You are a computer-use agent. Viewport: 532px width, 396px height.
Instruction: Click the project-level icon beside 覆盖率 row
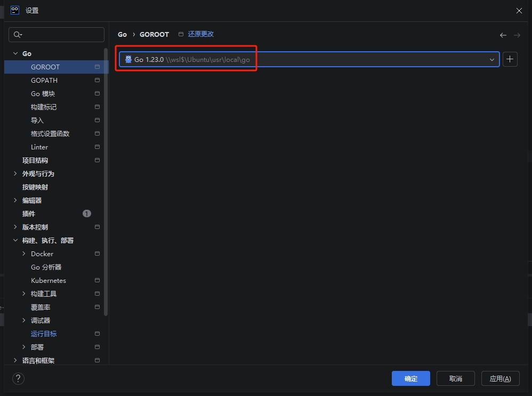point(97,307)
